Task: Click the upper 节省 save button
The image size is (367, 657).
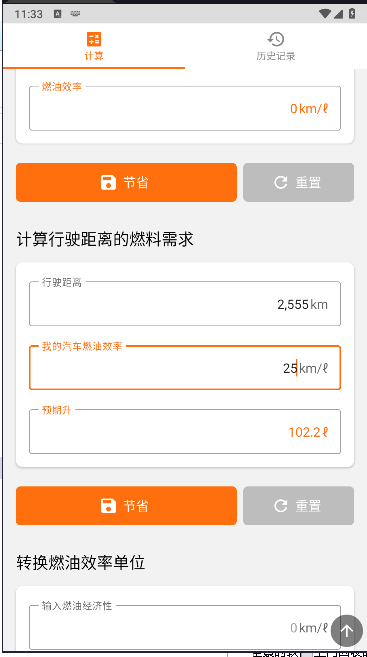Action: click(127, 182)
